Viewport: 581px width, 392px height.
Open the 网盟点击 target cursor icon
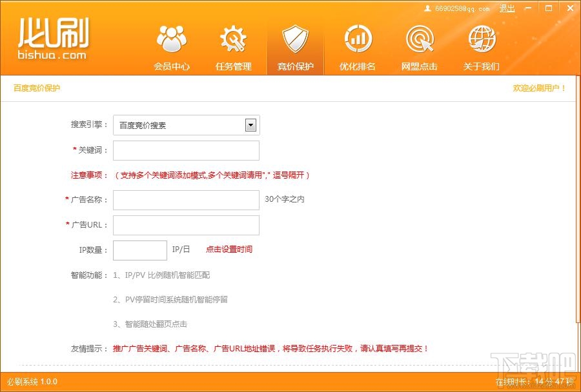point(420,39)
